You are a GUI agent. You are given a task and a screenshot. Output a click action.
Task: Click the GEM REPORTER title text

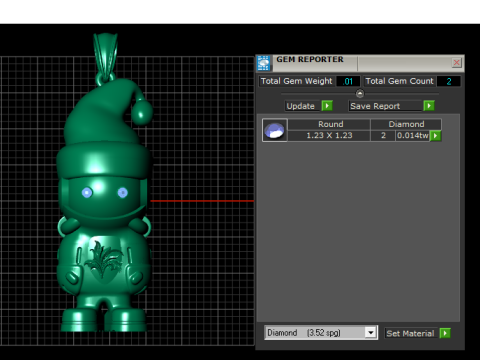(310, 59)
